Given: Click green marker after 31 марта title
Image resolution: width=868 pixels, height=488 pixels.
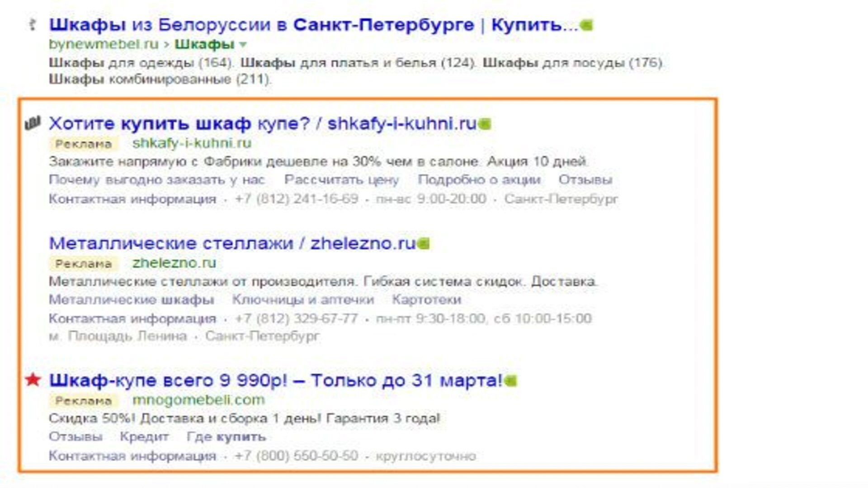Looking at the screenshot, I should pyautogui.click(x=511, y=381).
